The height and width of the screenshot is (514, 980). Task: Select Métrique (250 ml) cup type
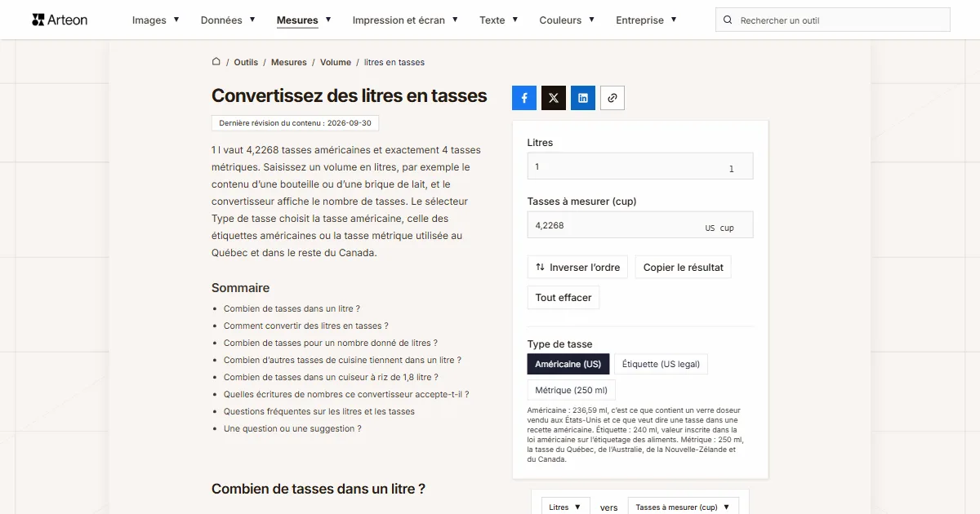572,390
